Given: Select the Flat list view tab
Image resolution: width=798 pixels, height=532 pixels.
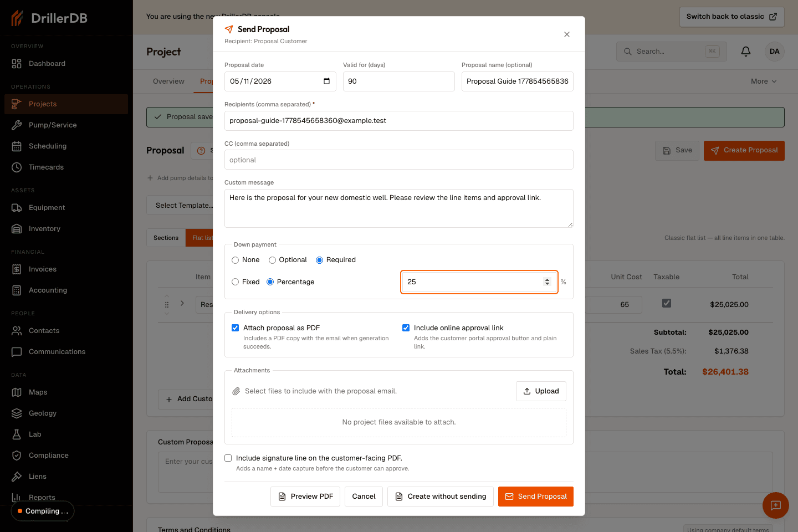Looking at the screenshot, I should [x=199, y=238].
